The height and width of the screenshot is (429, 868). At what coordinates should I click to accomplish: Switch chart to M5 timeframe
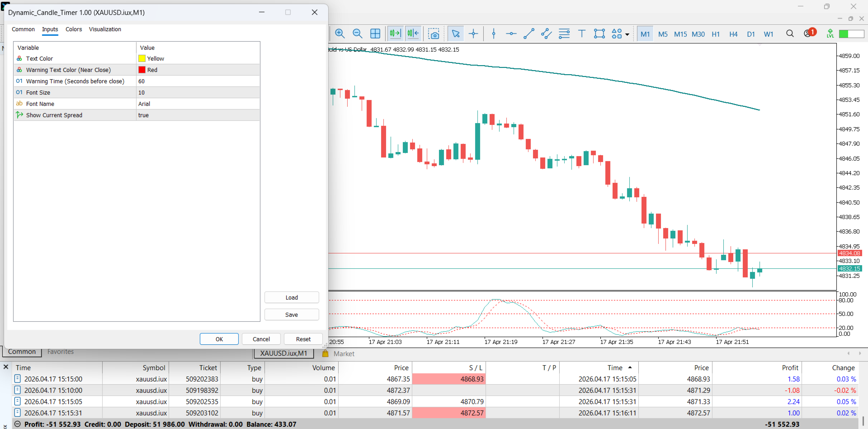663,34
